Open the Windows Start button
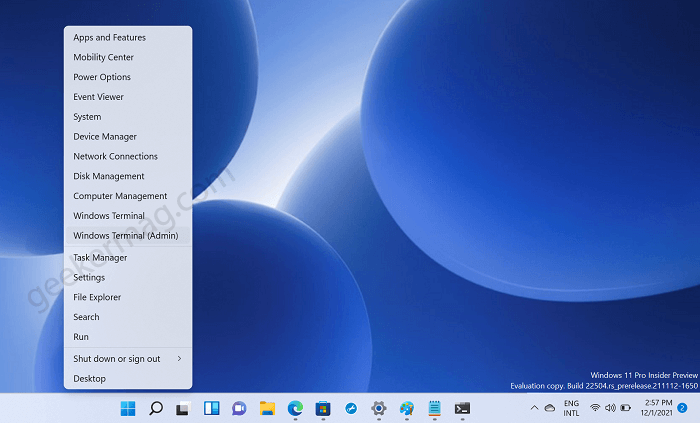The width and height of the screenshot is (700, 423). 128,408
